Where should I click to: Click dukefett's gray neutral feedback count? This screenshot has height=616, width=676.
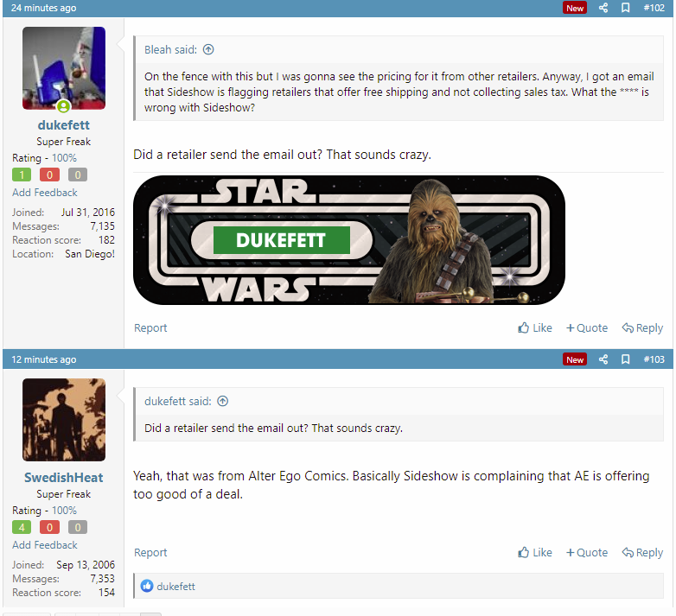click(78, 175)
